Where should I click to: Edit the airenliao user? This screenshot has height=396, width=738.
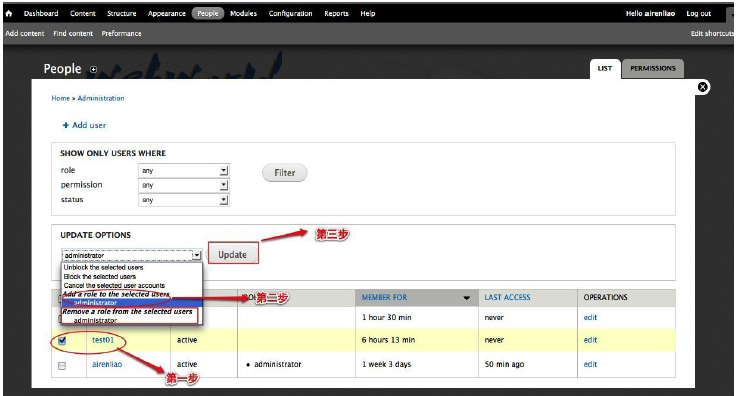(590, 364)
